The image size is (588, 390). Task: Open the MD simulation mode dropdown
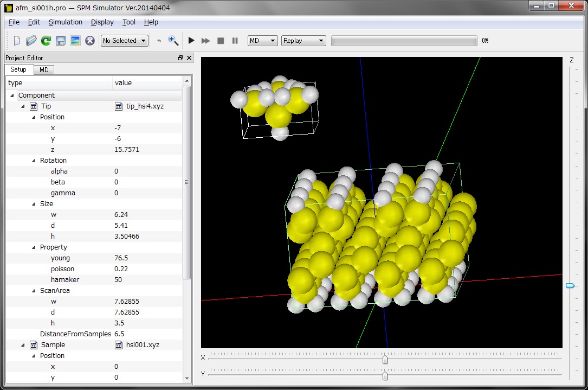[262, 41]
